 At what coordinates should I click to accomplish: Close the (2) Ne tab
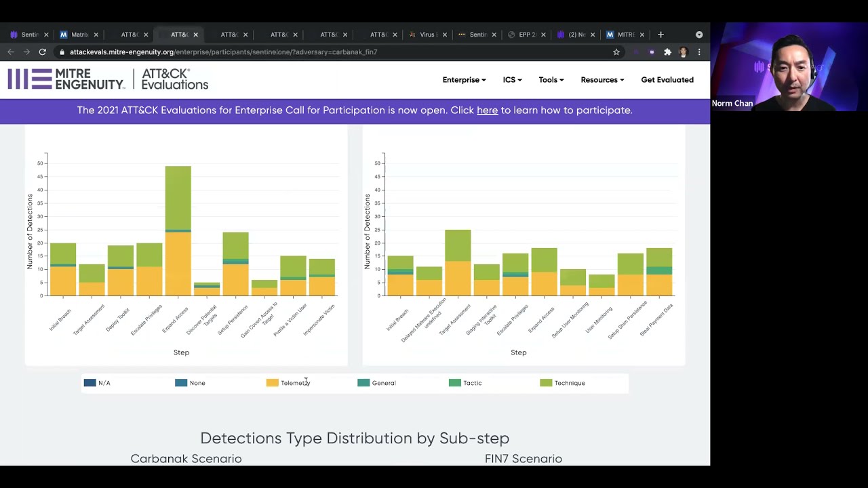pos(593,35)
